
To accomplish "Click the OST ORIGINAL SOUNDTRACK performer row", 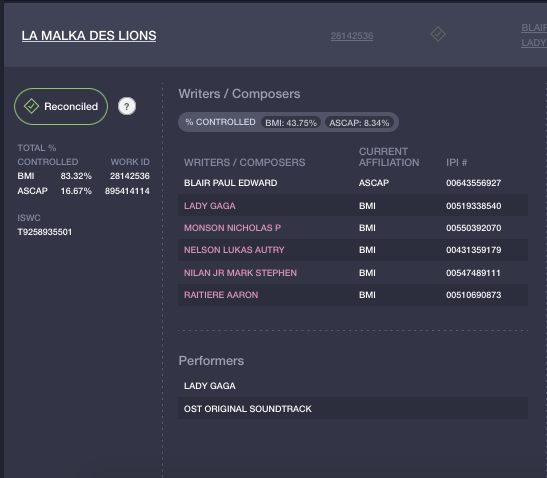I will (353, 409).
